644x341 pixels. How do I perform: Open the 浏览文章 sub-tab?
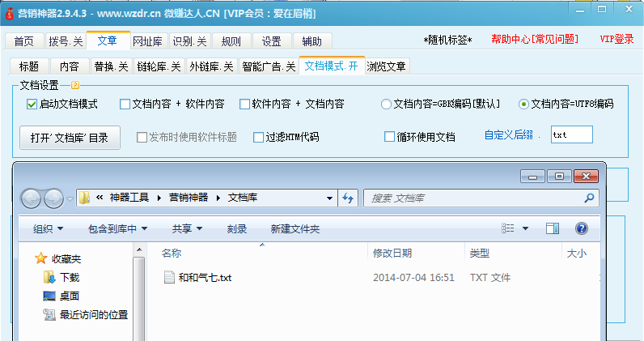point(386,66)
